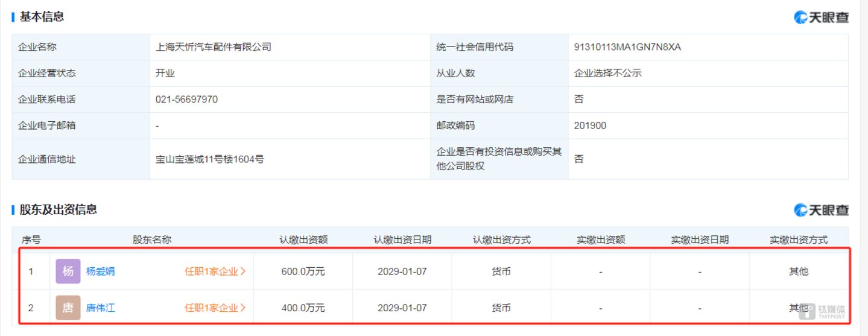Click the 认缴出资额 column header

[x=303, y=239]
